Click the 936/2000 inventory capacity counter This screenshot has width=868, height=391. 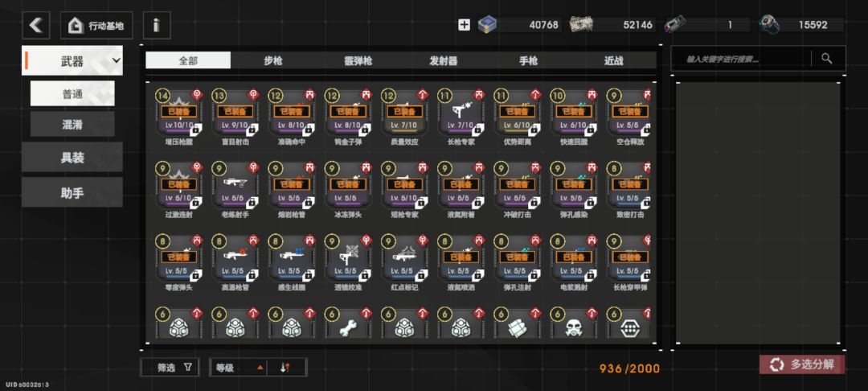coord(629,368)
